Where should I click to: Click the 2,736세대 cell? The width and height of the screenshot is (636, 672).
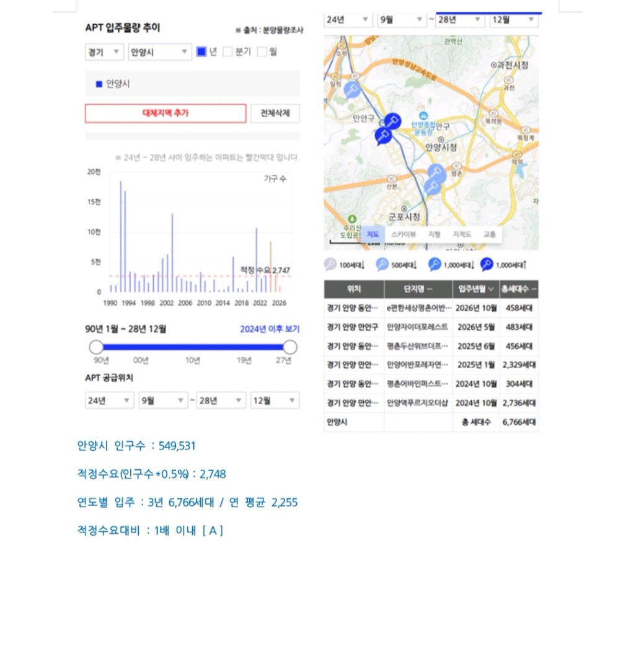[519, 403]
